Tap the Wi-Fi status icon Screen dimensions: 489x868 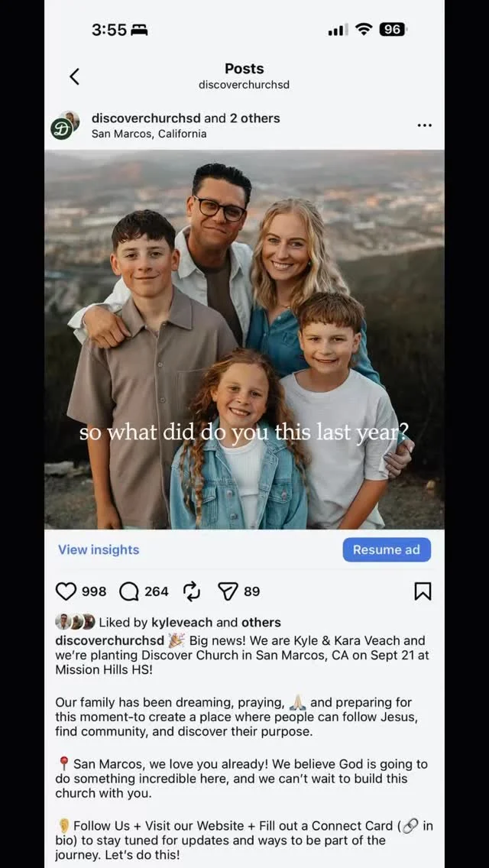(x=364, y=30)
